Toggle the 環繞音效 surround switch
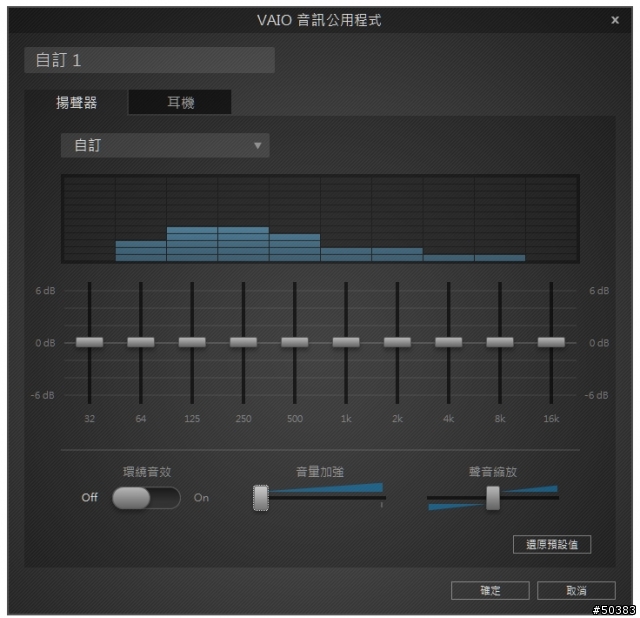Viewport: 640px width, 618px height. [146, 498]
